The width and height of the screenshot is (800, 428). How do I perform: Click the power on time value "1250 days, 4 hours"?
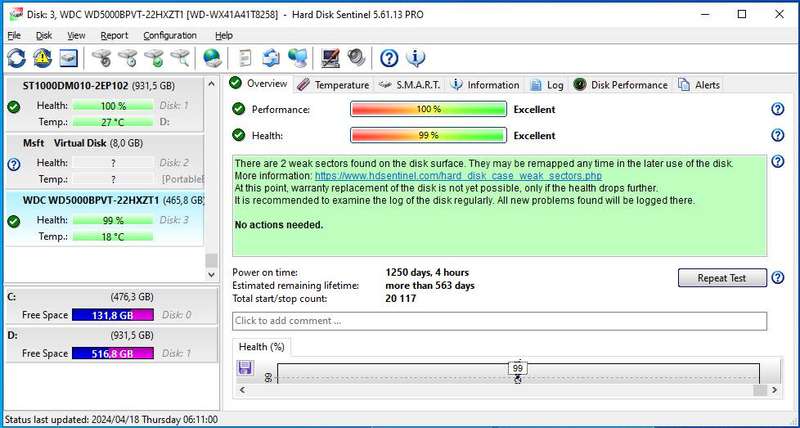427,272
